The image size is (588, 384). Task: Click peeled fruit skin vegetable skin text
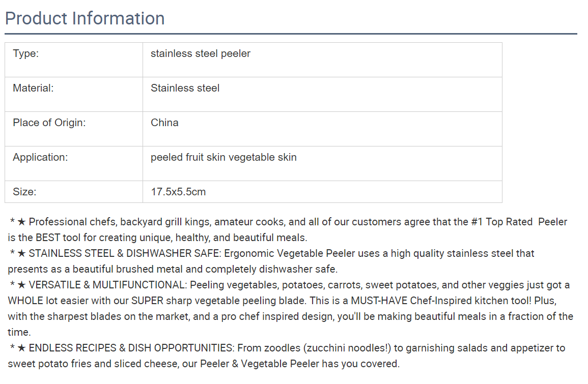coord(223,157)
